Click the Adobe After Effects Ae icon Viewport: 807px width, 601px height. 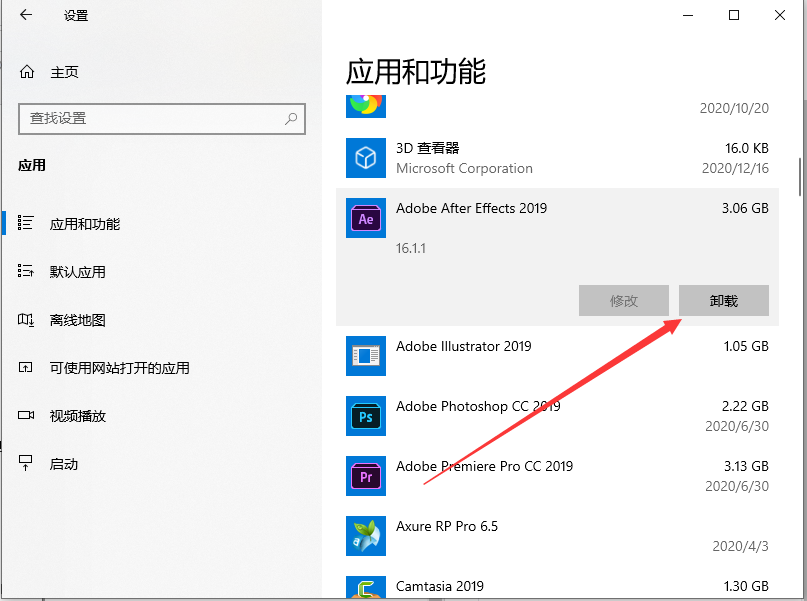tap(365, 218)
